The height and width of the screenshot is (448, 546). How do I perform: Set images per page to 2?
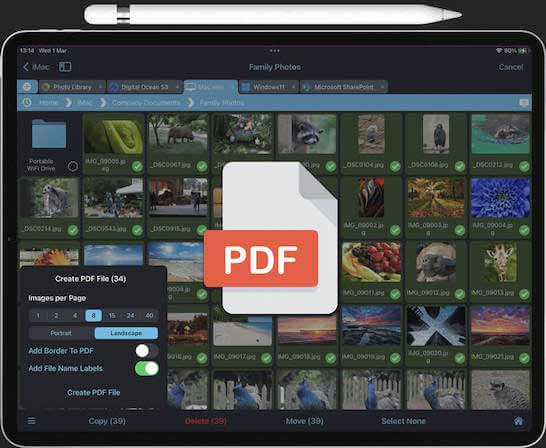[56, 315]
